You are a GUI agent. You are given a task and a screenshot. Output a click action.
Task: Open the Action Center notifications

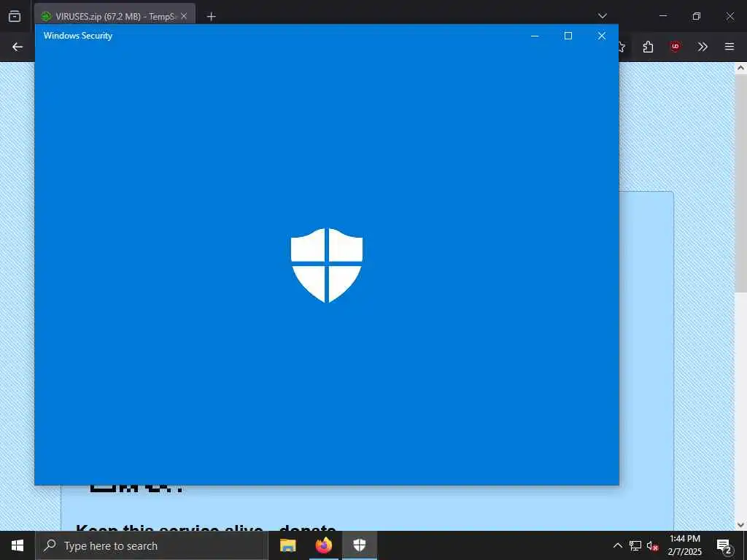click(724, 545)
